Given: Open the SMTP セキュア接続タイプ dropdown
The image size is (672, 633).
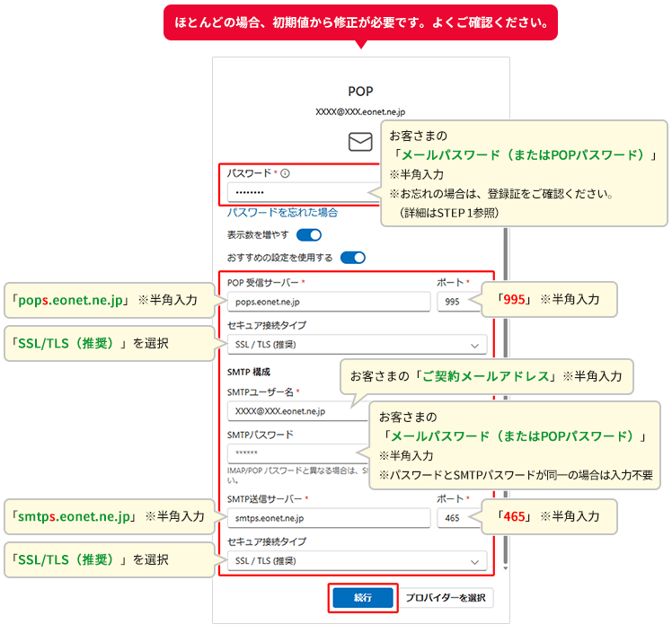Looking at the screenshot, I should 357,561.
